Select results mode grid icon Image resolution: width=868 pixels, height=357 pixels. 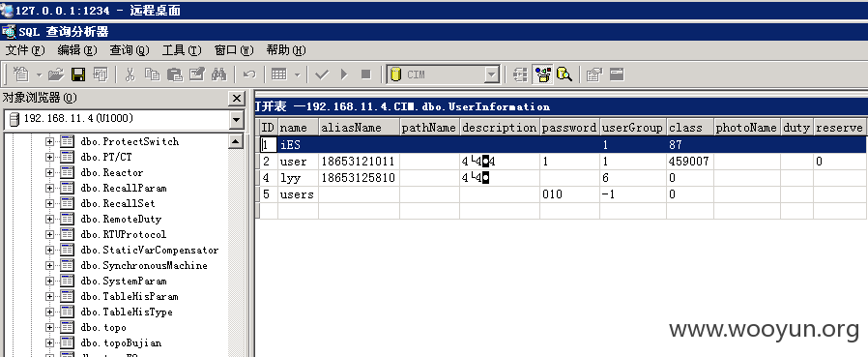(x=279, y=74)
